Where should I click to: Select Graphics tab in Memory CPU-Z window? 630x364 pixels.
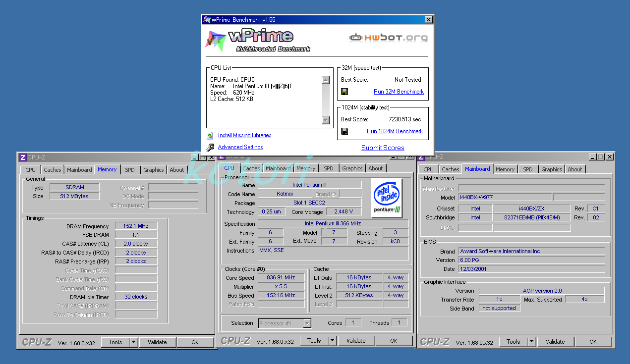pos(154,170)
